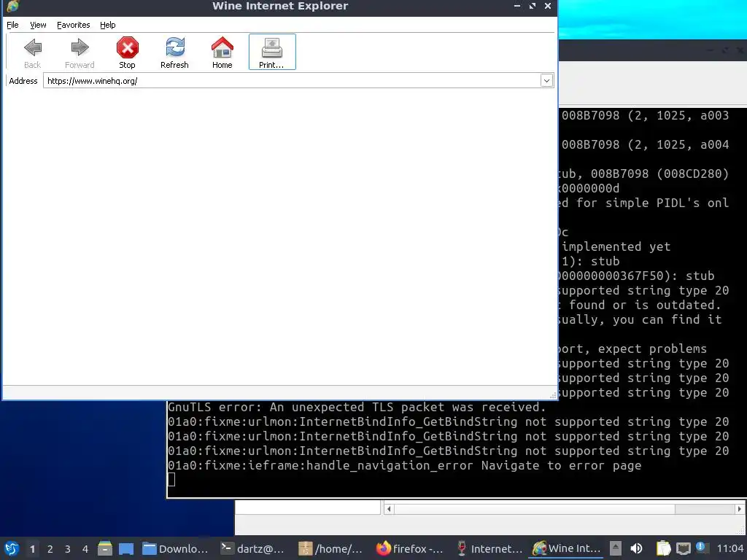Open the removable media eject tray icon

[616, 548]
